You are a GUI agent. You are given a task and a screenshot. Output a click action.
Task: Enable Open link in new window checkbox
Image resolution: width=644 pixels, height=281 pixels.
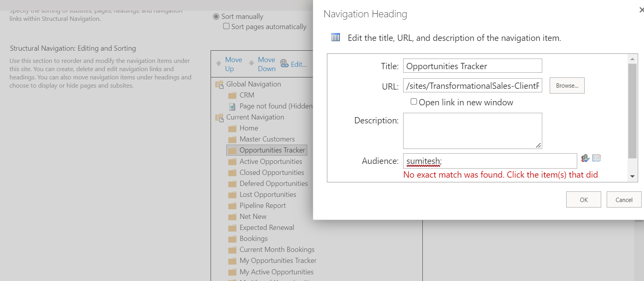pos(414,101)
